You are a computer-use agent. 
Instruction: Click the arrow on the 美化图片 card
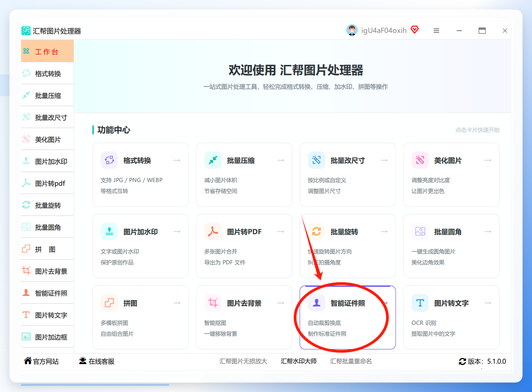488,160
